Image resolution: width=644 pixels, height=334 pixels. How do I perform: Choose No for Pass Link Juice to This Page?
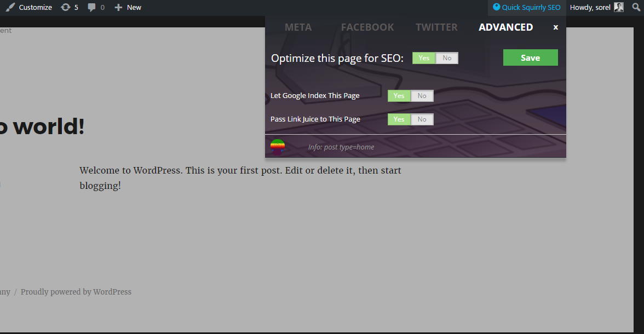pyautogui.click(x=422, y=119)
